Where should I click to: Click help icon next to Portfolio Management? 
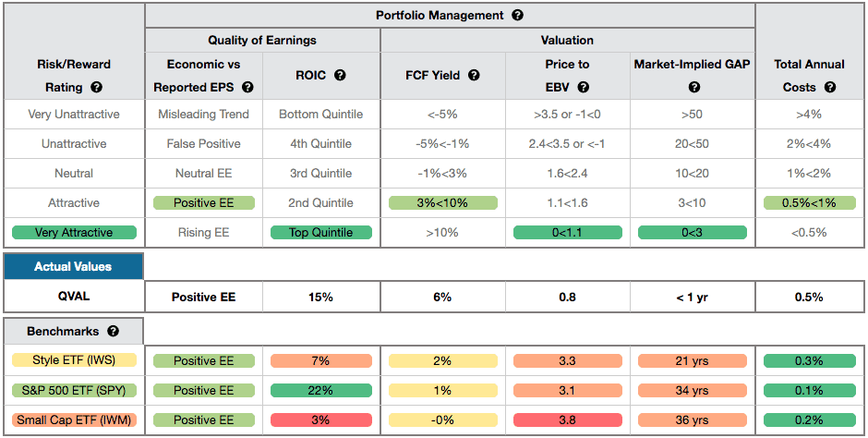click(517, 16)
